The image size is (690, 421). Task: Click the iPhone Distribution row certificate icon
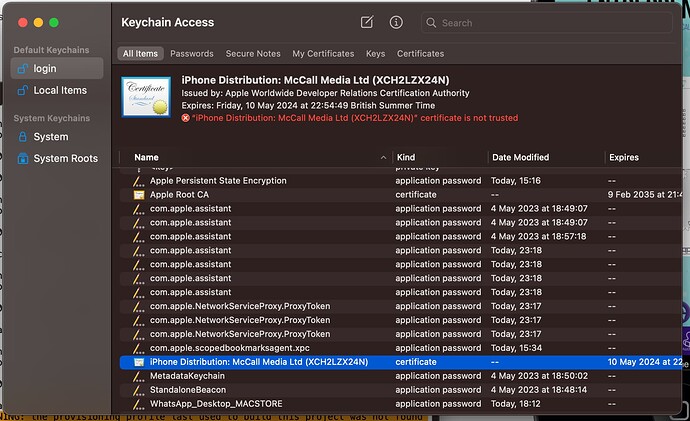click(139, 362)
